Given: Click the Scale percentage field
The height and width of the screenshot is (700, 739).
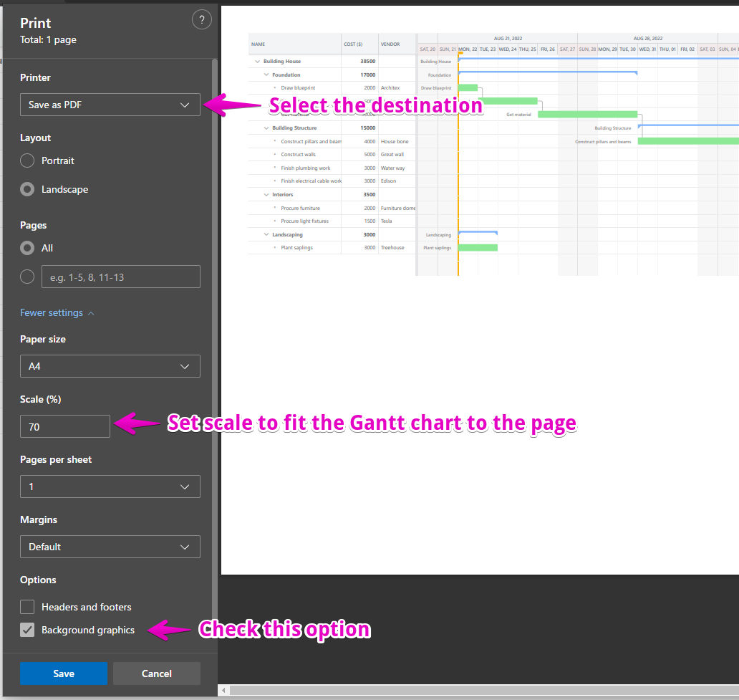Looking at the screenshot, I should pyautogui.click(x=64, y=426).
